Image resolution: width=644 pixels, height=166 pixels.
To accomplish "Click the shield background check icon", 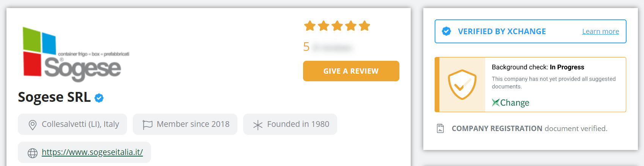I will click(462, 84).
